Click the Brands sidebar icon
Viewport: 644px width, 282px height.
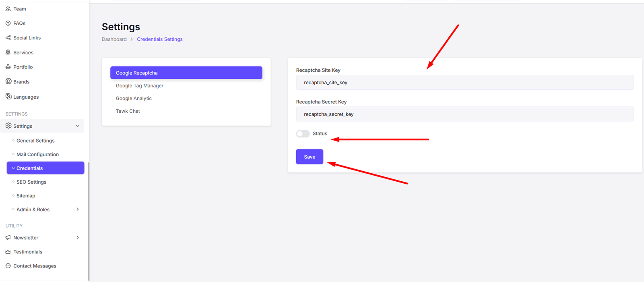tap(8, 81)
